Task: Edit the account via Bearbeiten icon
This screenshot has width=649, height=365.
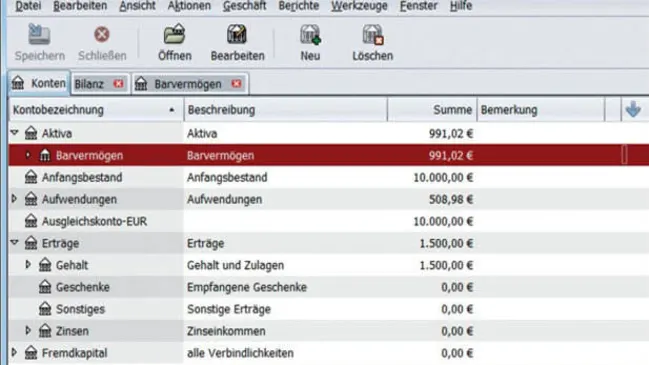Action: [237, 34]
